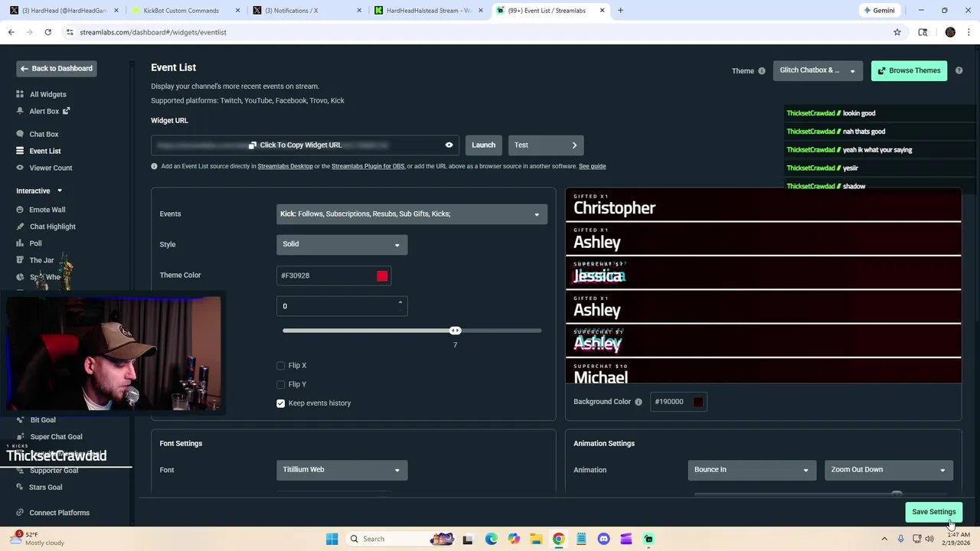Go back with the browser back arrow
This screenshot has width=980, height=551.
pyautogui.click(x=11, y=32)
